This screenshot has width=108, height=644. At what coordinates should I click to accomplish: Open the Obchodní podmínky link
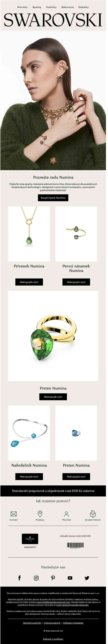tap(32, 623)
